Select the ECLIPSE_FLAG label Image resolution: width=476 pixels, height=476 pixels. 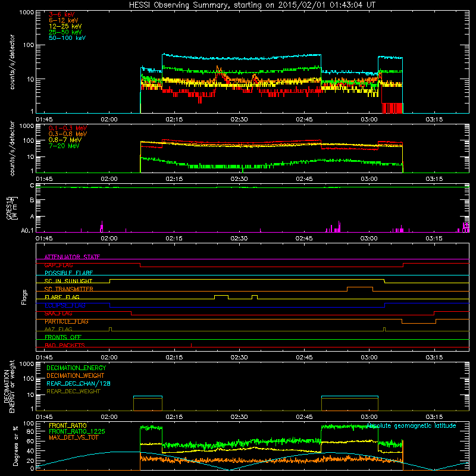(x=65, y=305)
